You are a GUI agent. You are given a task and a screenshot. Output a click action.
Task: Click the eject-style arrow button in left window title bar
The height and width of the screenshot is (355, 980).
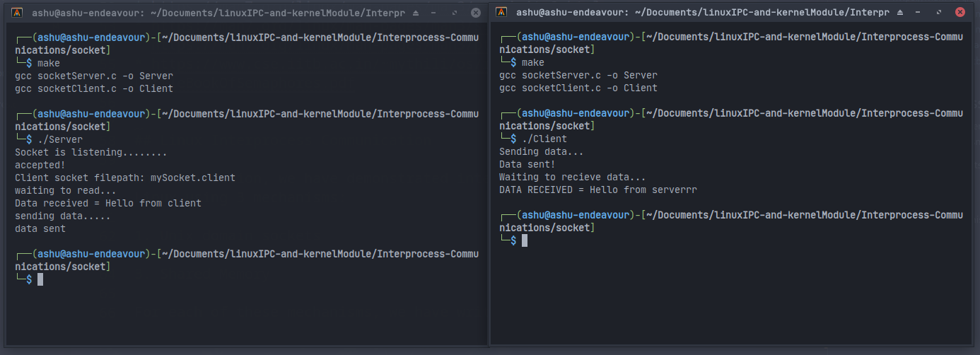click(x=414, y=13)
